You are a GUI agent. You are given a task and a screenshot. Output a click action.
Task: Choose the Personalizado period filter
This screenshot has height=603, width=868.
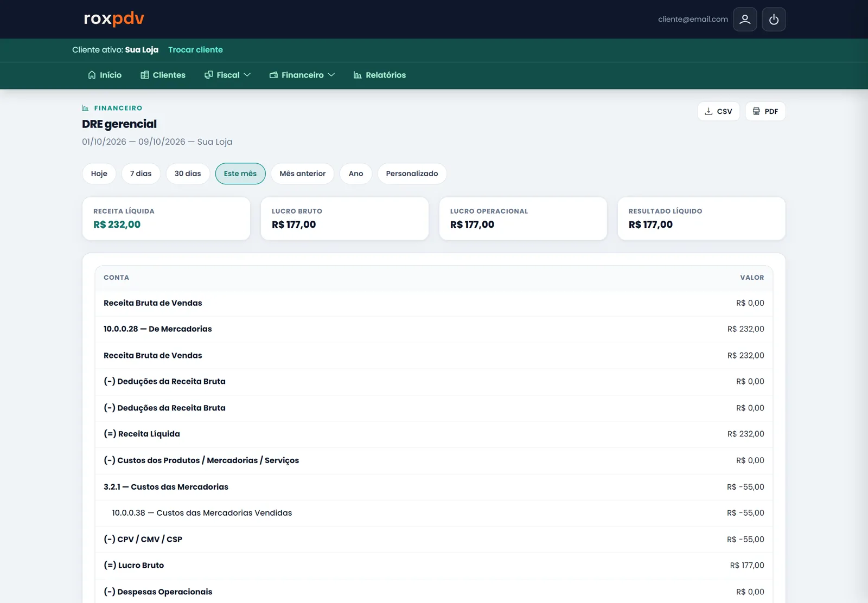412,174
